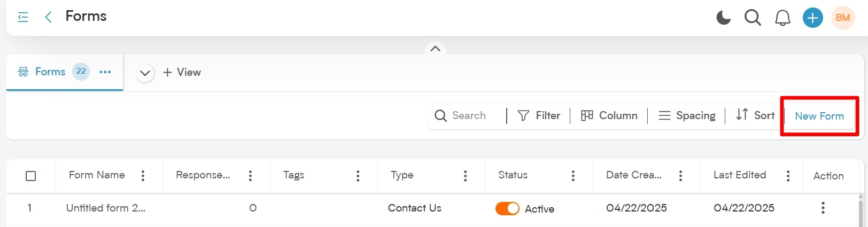Add a new View
This screenshot has width=868, height=227.
click(182, 72)
